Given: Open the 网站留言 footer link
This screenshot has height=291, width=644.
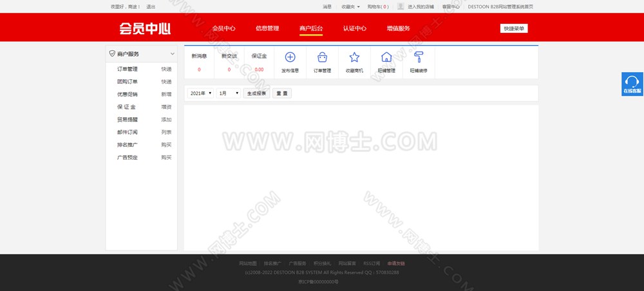Looking at the screenshot, I should coord(347,263).
